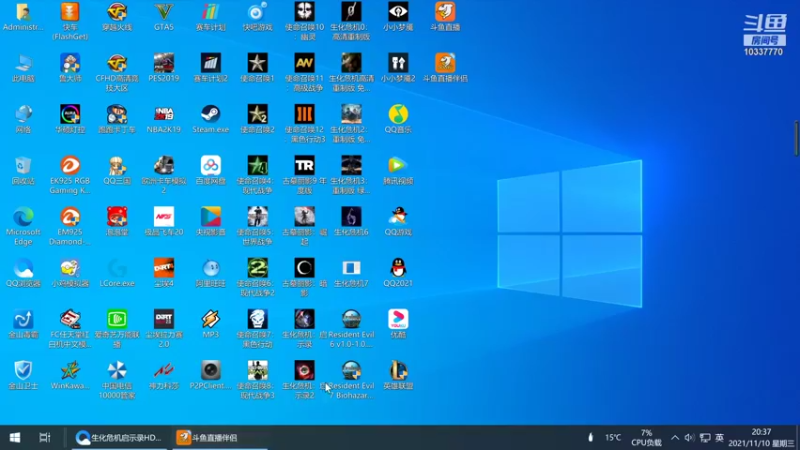800x450 pixels.
Task: Open Task View on the taskbar
Action: (45, 437)
